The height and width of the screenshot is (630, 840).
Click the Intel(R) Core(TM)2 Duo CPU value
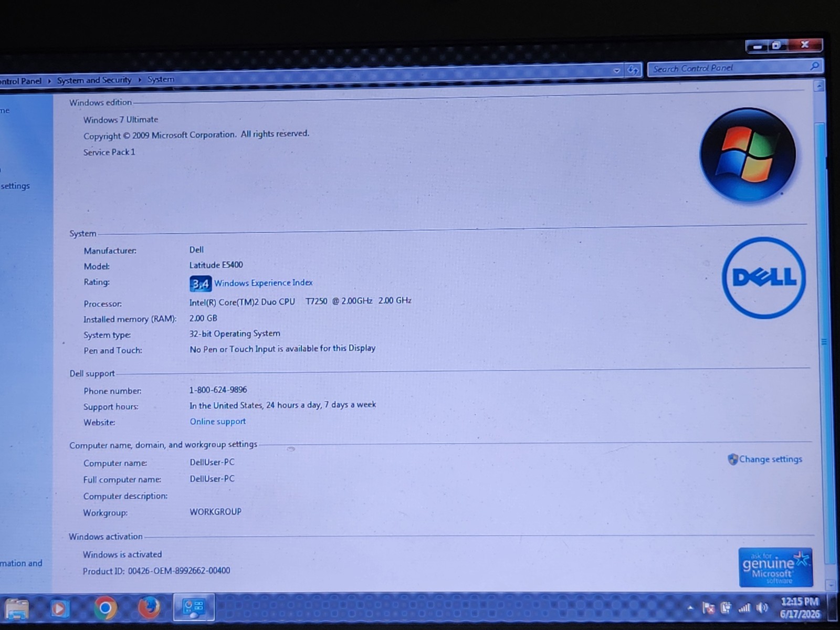point(300,301)
